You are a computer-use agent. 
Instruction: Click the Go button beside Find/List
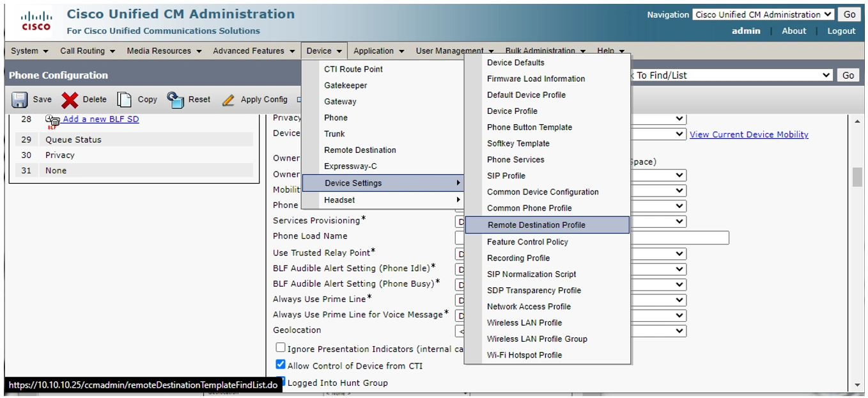(848, 75)
